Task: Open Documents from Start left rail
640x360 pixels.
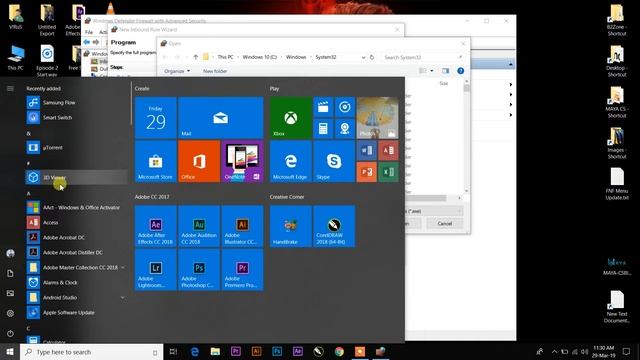Action: (10, 273)
